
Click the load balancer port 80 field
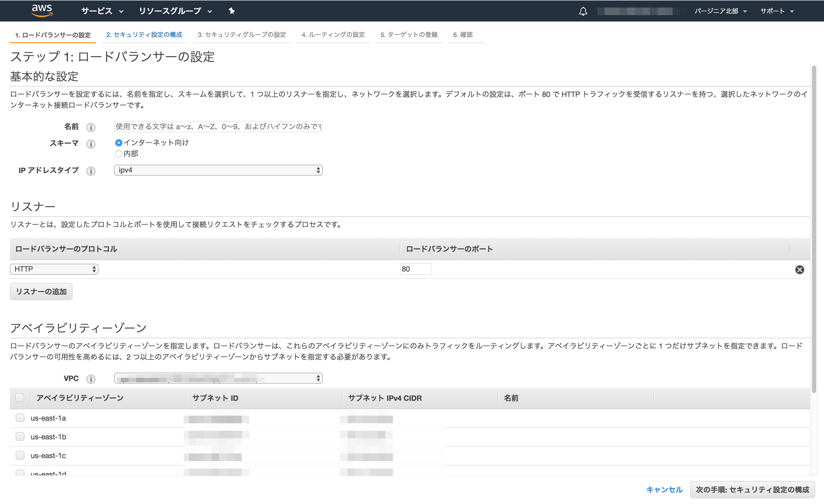[416, 269]
